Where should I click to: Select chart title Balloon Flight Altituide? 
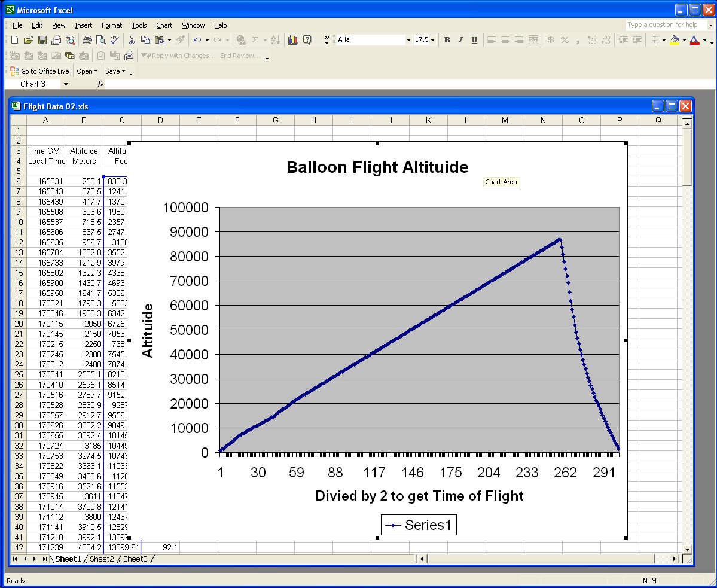click(x=377, y=167)
